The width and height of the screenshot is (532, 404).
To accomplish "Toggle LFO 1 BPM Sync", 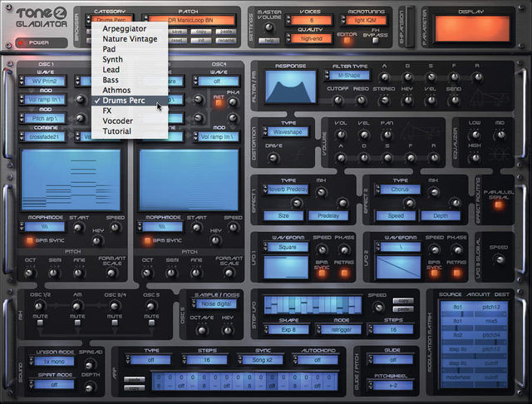I will tap(322, 273).
